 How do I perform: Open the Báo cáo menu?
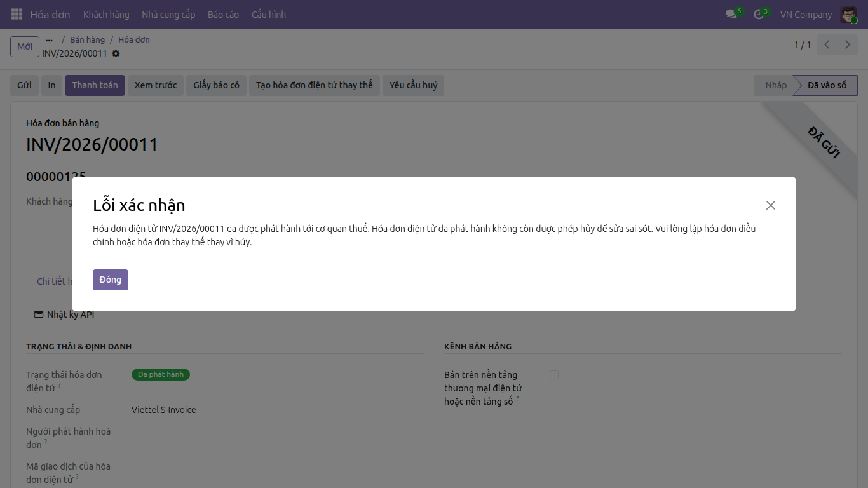(x=223, y=14)
